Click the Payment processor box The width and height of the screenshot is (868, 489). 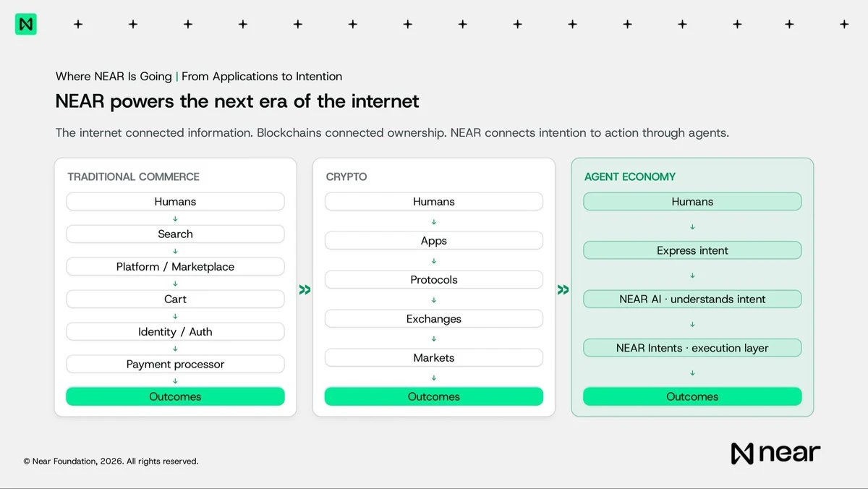[x=175, y=365]
